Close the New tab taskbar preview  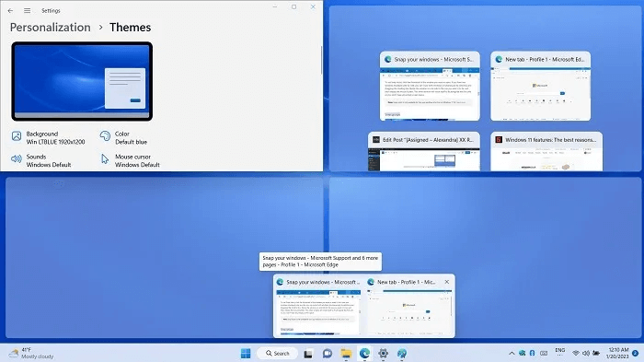(447, 282)
